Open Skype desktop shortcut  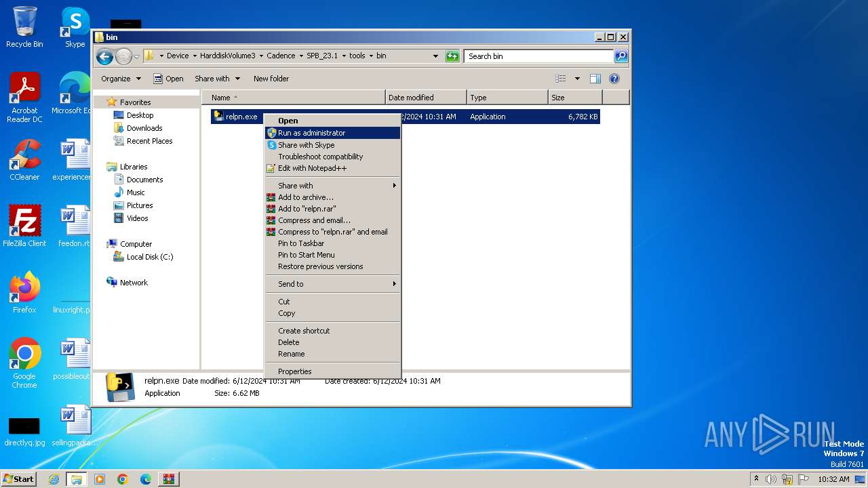75,27
